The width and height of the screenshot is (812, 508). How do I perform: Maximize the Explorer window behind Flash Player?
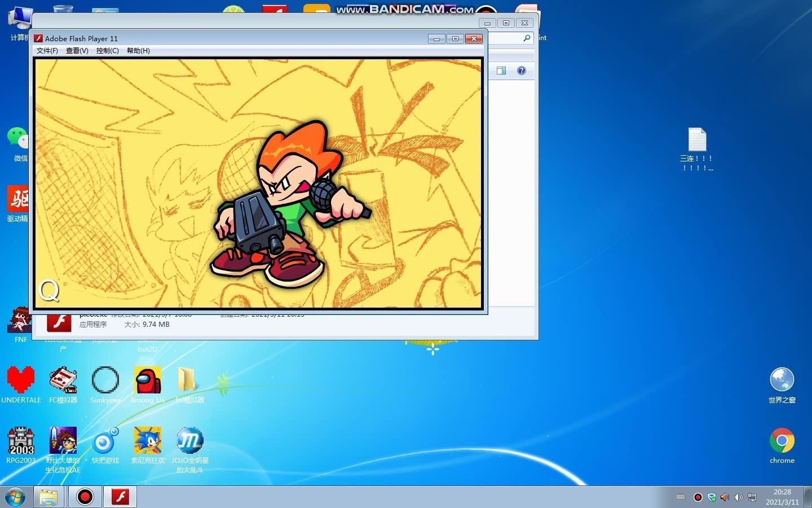[x=506, y=23]
